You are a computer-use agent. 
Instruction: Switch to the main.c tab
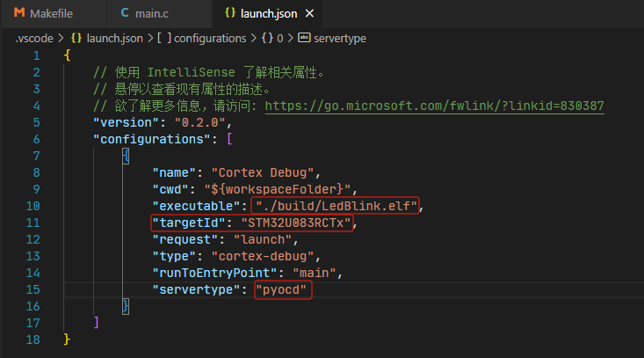click(159, 14)
